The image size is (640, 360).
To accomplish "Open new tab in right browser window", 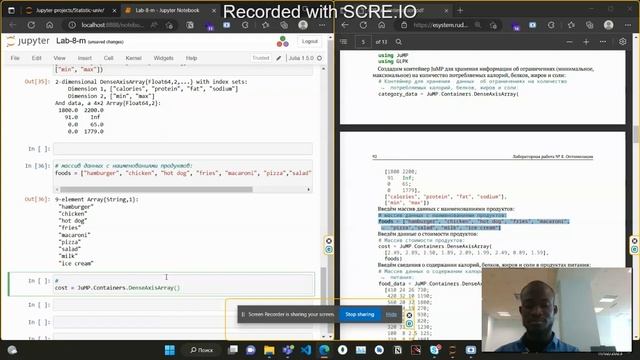I will [x=460, y=10].
